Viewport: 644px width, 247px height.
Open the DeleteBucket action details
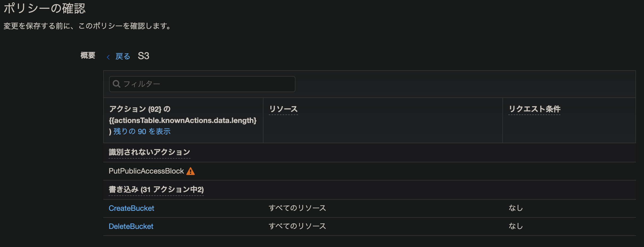[131, 226]
